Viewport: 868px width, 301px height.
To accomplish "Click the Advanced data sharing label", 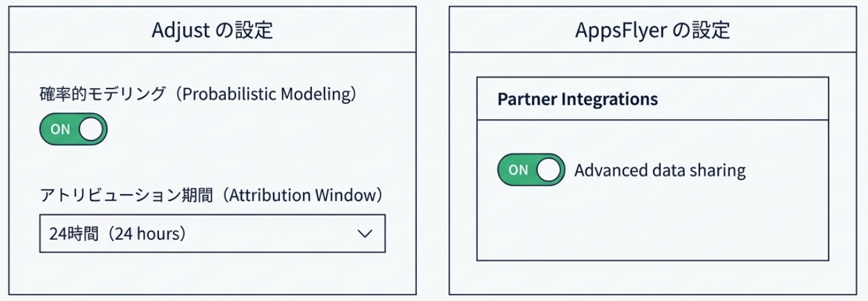I will [x=659, y=171].
